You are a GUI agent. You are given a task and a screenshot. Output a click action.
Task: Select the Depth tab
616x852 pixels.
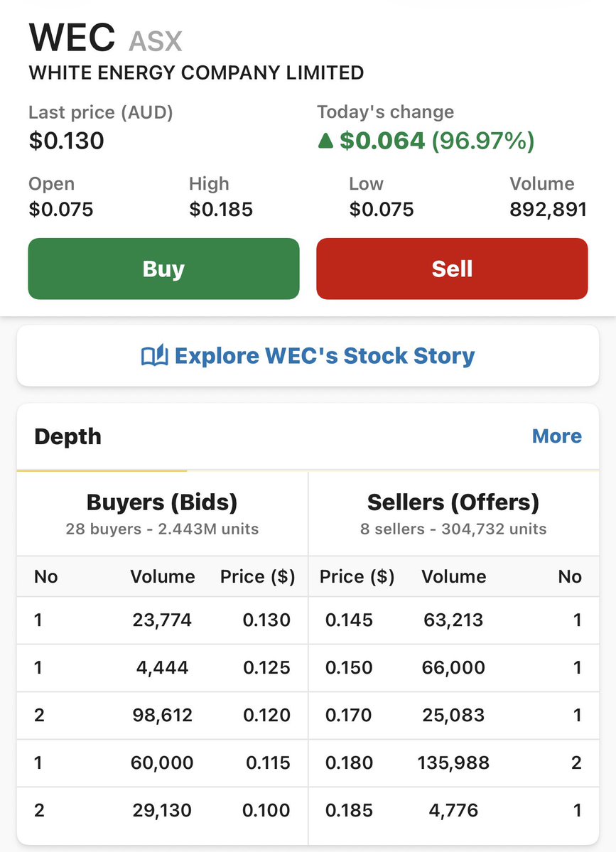click(x=68, y=436)
